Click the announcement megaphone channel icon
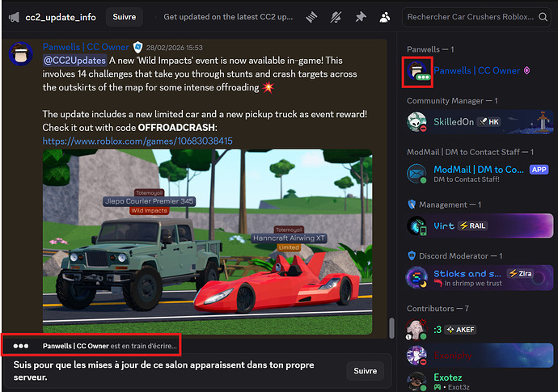The height and width of the screenshot is (392, 558). coord(14,16)
